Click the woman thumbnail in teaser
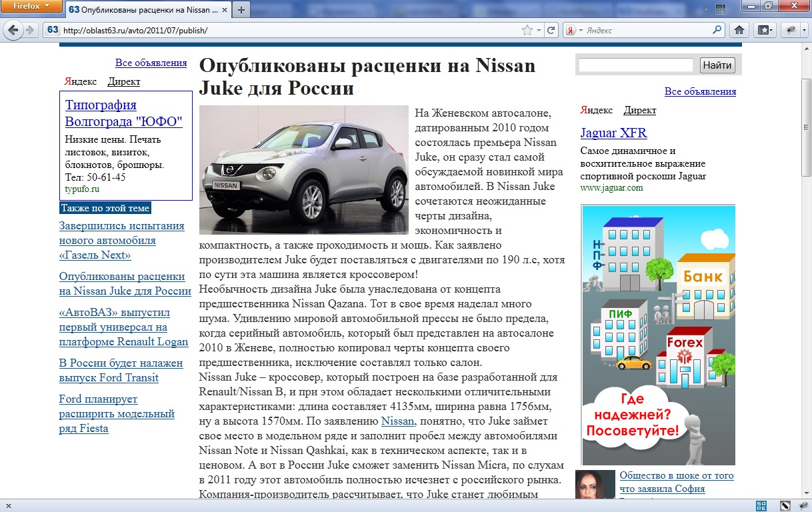This screenshot has height=512, width=812. 595,485
